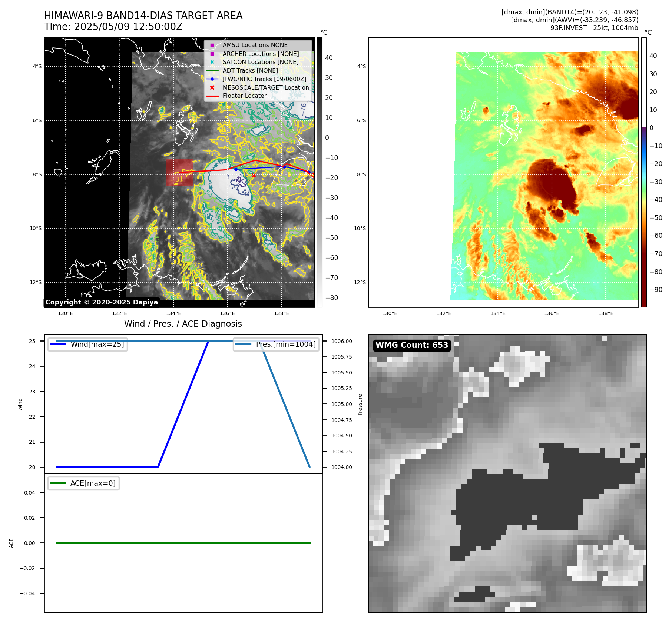Screen dimensions: 672x626
Task: Click the '-76' contour label on grayscale map
Action: [x=304, y=109]
